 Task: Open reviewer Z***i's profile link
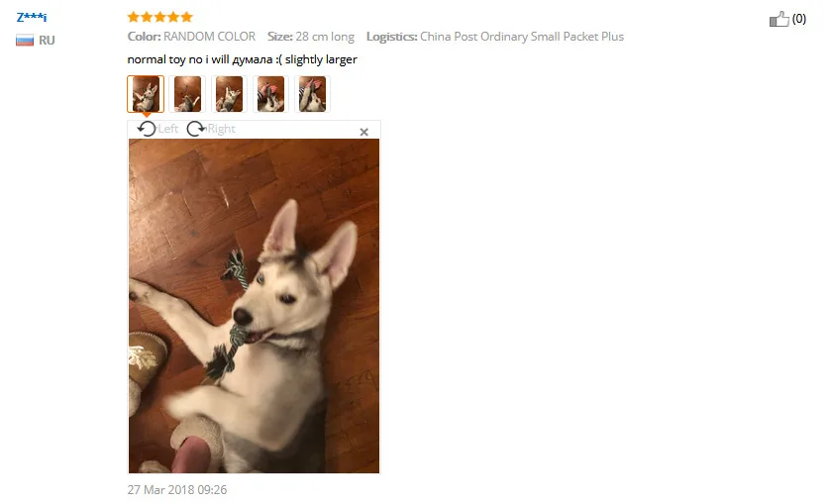click(32, 17)
